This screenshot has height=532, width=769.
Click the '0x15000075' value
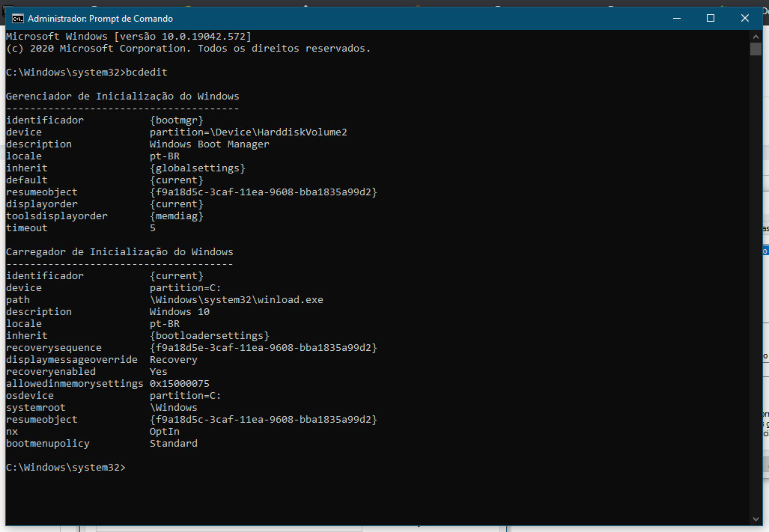point(180,384)
